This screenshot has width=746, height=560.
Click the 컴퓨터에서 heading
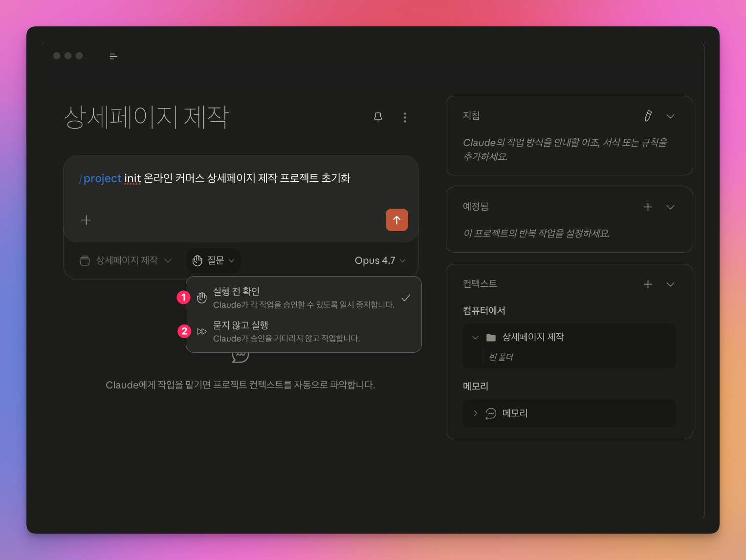point(484,310)
